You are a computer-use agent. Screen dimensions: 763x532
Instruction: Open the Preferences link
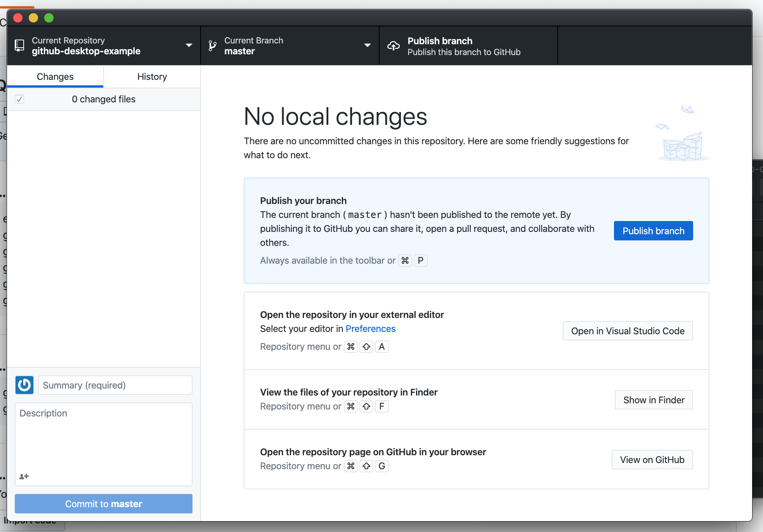[x=370, y=329]
